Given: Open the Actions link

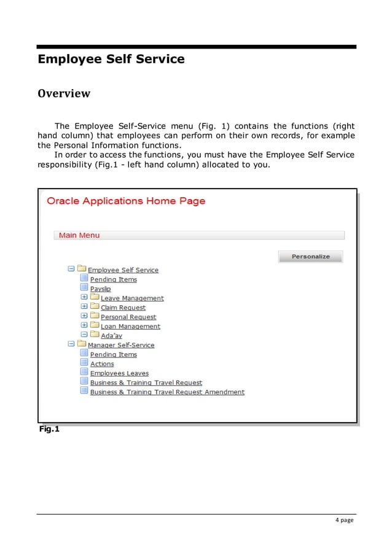Looking at the screenshot, I should [102, 364].
